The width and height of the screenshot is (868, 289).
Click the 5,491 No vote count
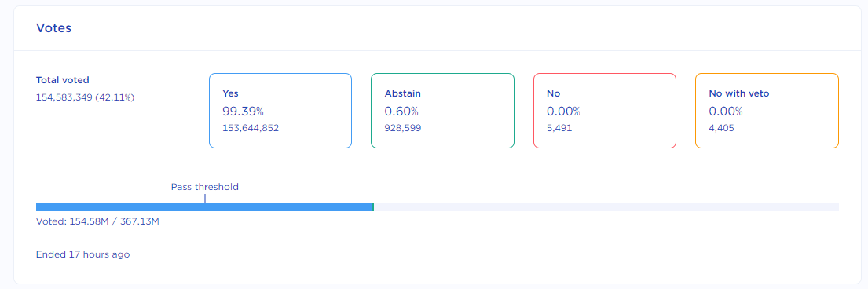[x=559, y=129]
